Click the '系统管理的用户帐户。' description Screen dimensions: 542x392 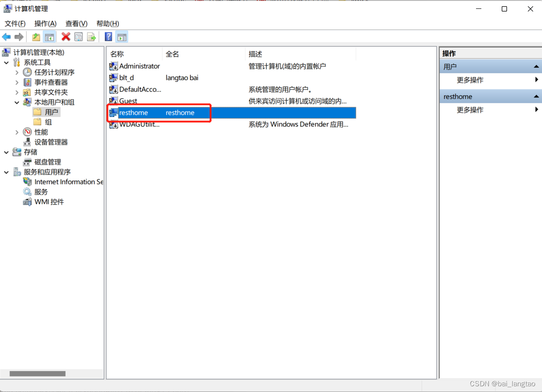(x=281, y=89)
